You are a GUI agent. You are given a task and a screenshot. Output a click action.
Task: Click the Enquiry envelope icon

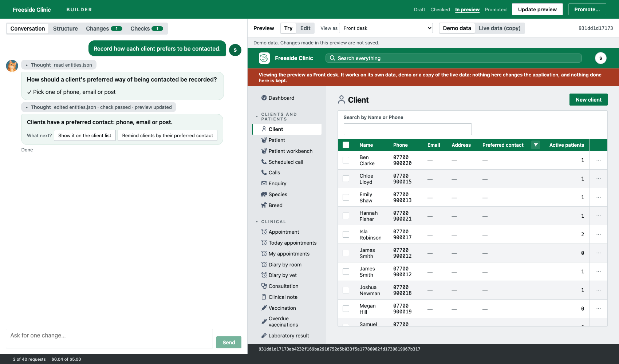[x=264, y=183]
